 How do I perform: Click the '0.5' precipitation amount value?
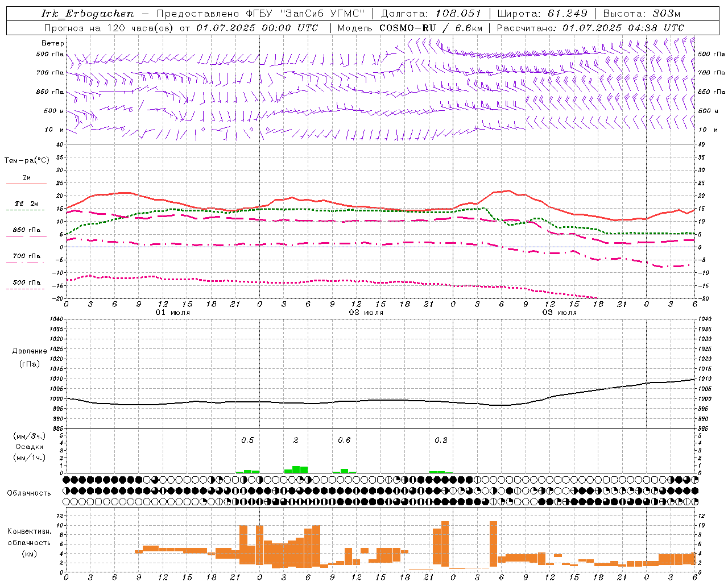[x=247, y=440]
